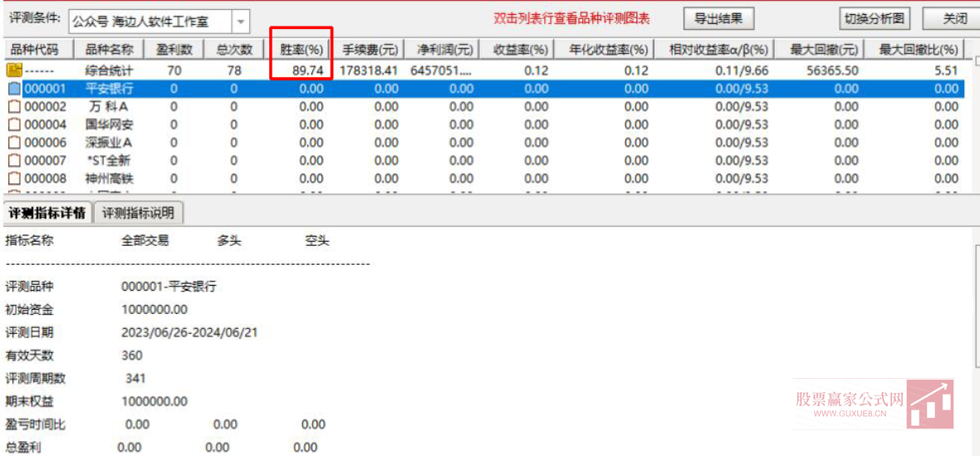Click 评测周期数 value 341
Screen dimensions: 980x456
pos(136,379)
